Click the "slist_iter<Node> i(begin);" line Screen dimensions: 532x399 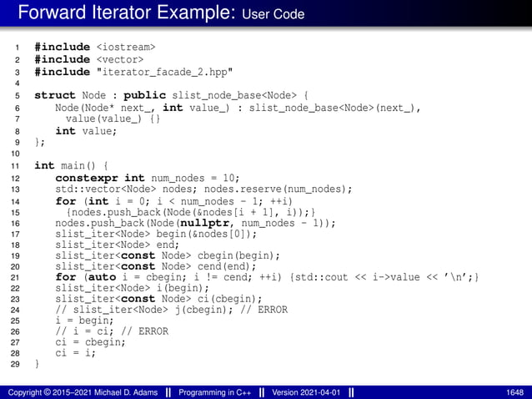[x=133, y=288]
